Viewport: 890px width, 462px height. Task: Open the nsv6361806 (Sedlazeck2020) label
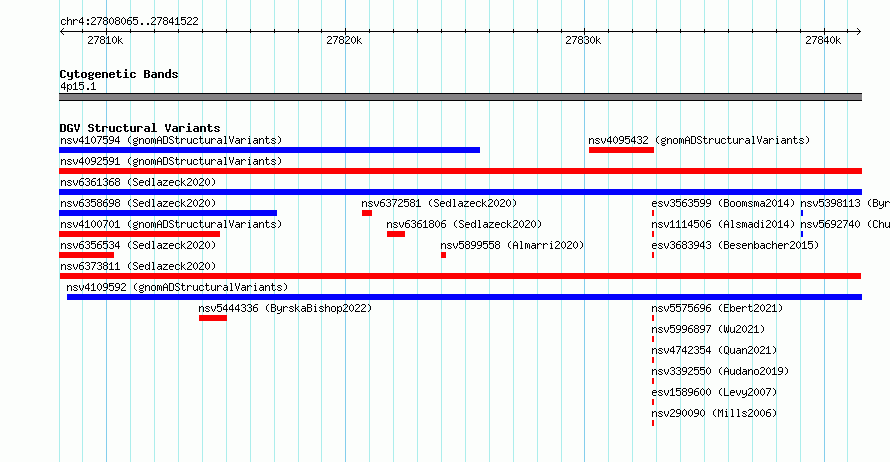point(464,224)
